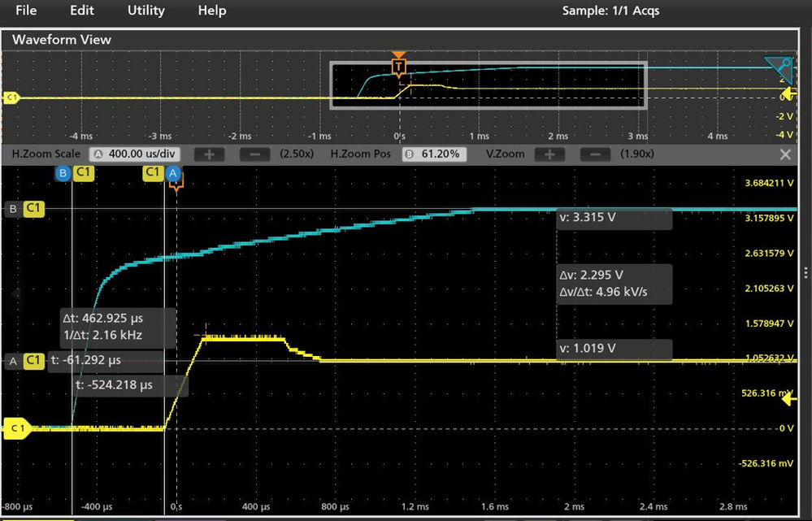Viewport: 812px width, 521px height.
Task: Click the 1/Δt: 2.16 kHz readout
Action: (x=102, y=335)
